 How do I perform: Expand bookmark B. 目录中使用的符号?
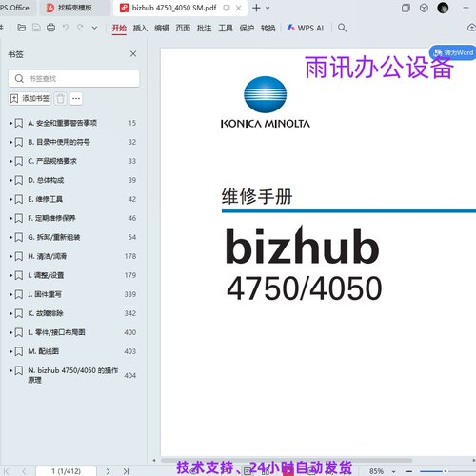tap(10, 142)
